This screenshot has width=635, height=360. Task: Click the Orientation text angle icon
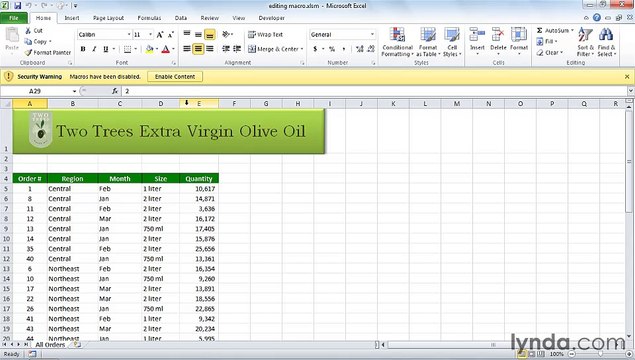pyautogui.click(x=226, y=34)
